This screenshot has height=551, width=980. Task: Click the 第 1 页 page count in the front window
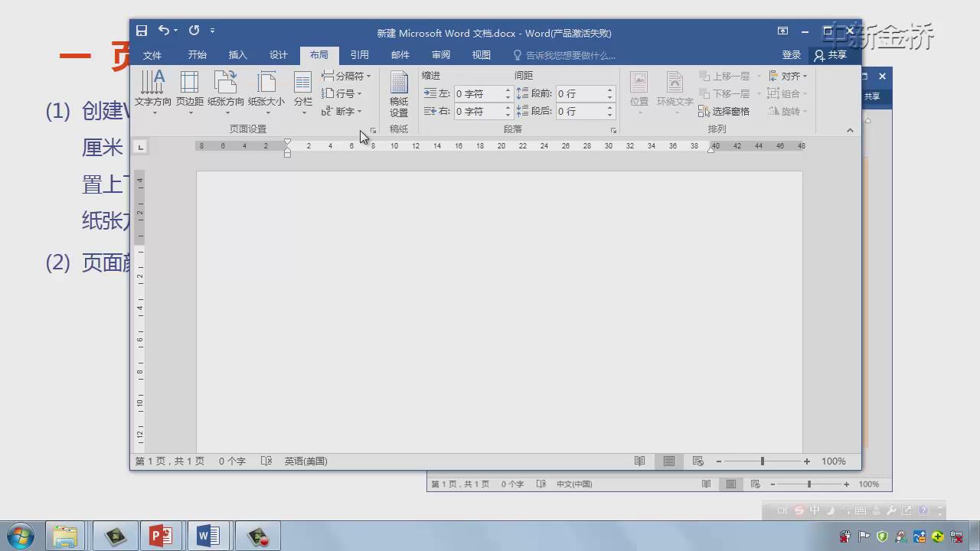[x=170, y=461]
